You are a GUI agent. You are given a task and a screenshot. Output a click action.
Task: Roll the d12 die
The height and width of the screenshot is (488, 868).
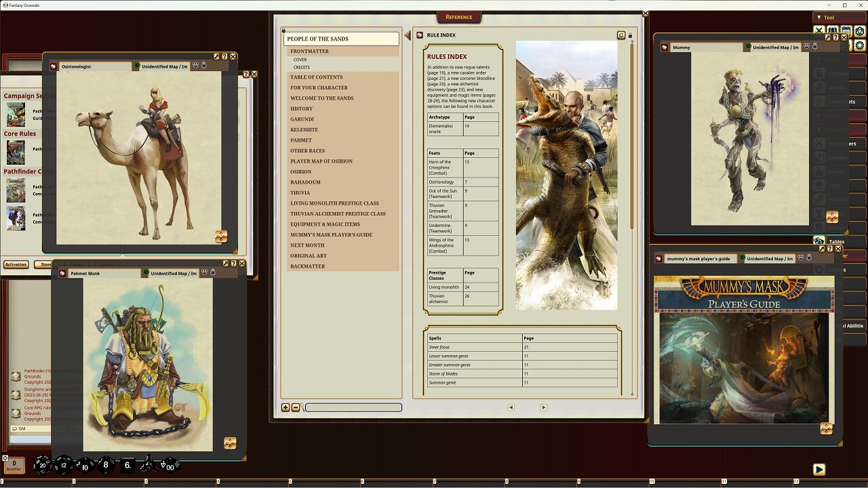62,464
